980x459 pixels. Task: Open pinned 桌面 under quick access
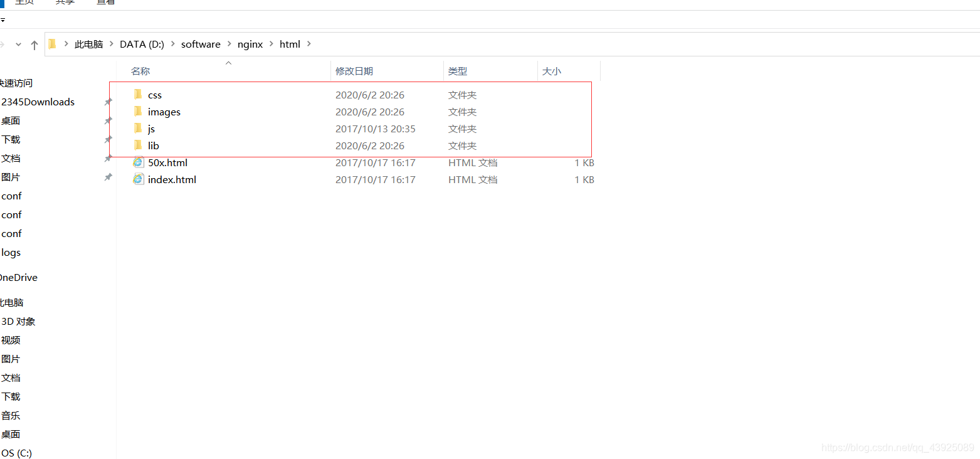tap(11, 121)
